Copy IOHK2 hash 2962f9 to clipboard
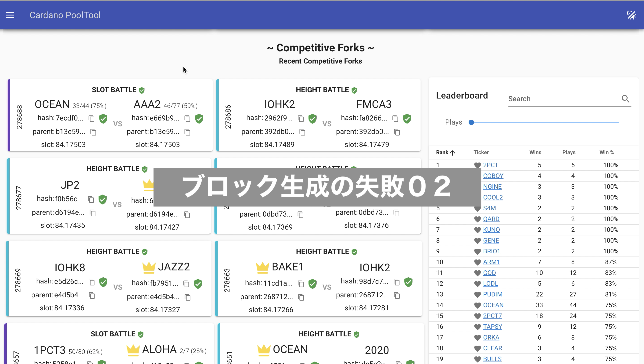This screenshot has height=364, width=644. 301,119
